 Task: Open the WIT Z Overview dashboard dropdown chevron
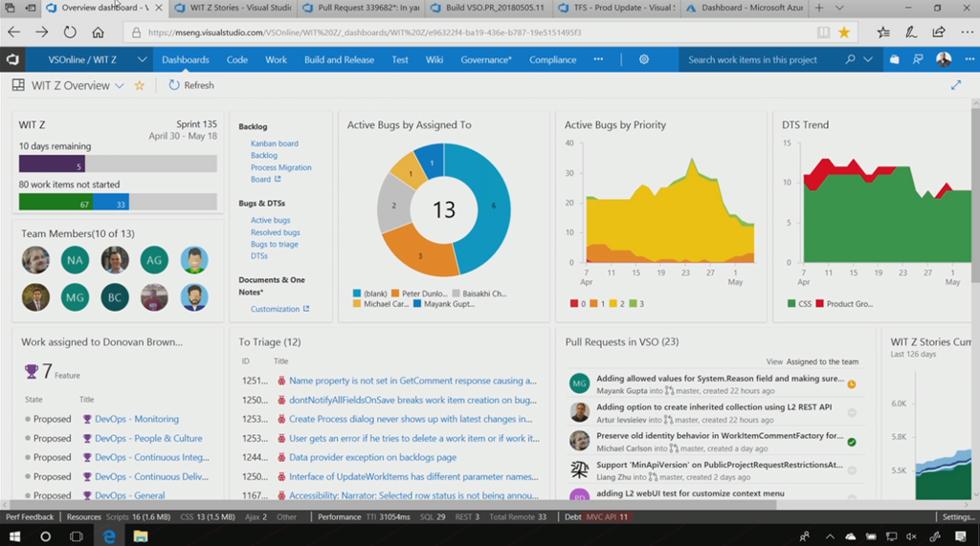tap(120, 85)
